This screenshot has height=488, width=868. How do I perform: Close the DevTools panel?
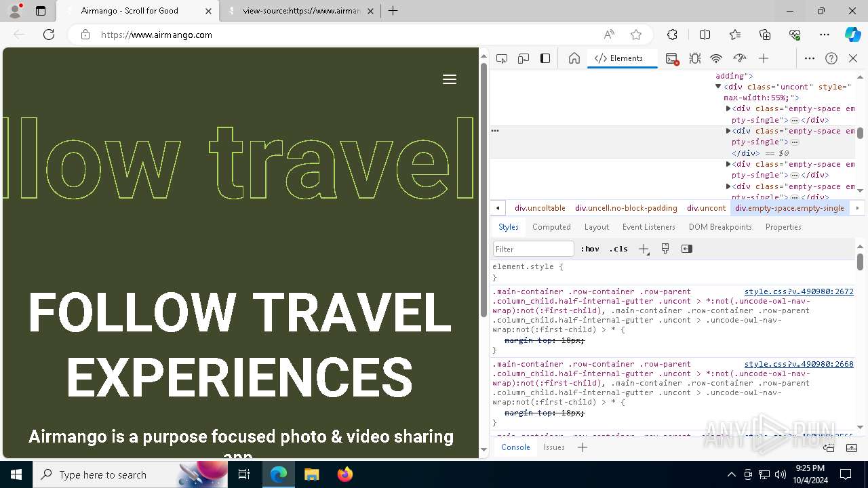[853, 58]
